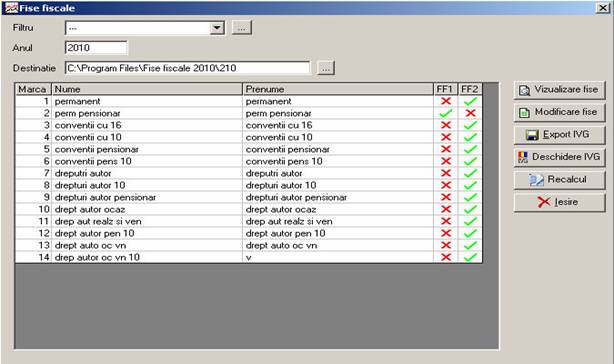Viewport: 614px width, 364px height.
Task: Click the FF1 column header
Action: point(445,89)
